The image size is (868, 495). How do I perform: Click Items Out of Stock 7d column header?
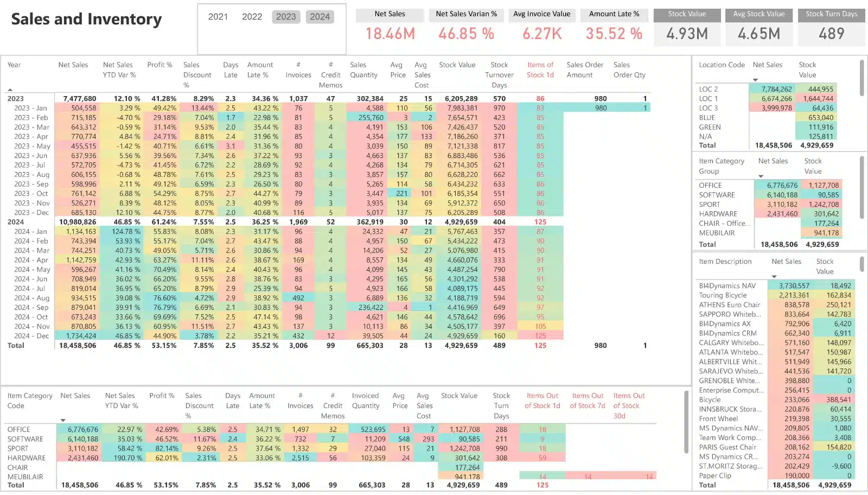pos(588,401)
